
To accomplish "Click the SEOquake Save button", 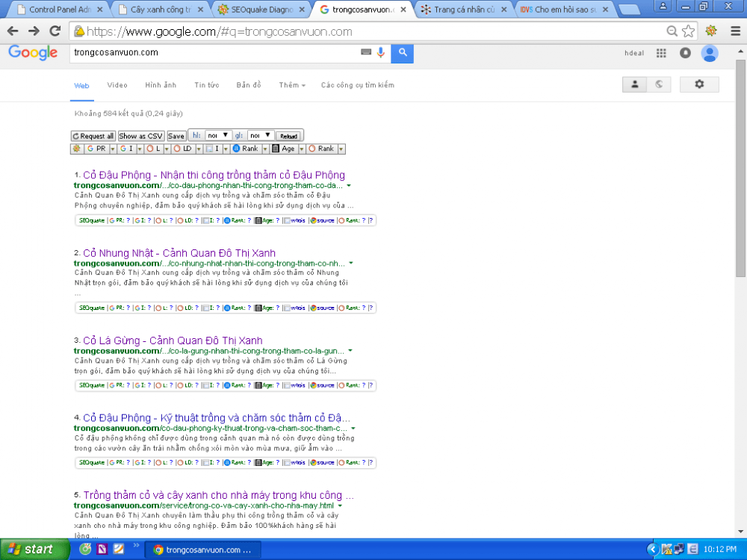I will click(176, 136).
